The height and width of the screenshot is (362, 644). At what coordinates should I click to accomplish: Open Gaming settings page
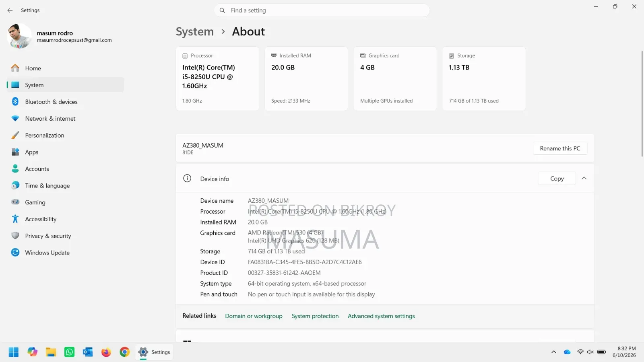click(65, 202)
